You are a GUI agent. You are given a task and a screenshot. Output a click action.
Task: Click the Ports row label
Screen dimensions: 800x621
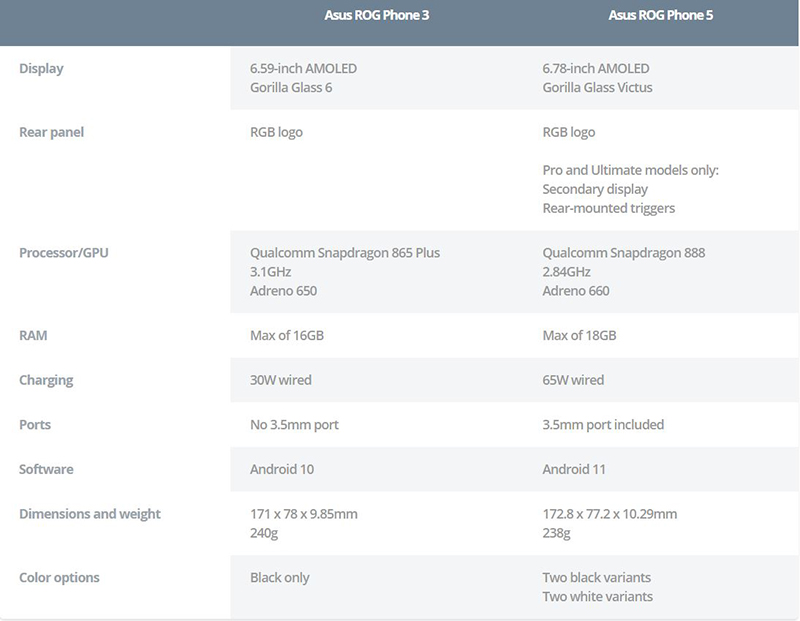pos(36,425)
